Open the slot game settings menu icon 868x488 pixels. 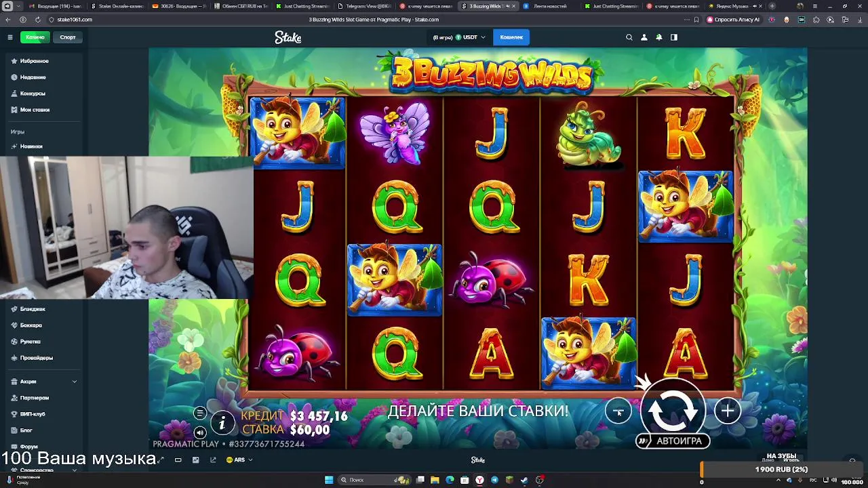(x=199, y=413)
